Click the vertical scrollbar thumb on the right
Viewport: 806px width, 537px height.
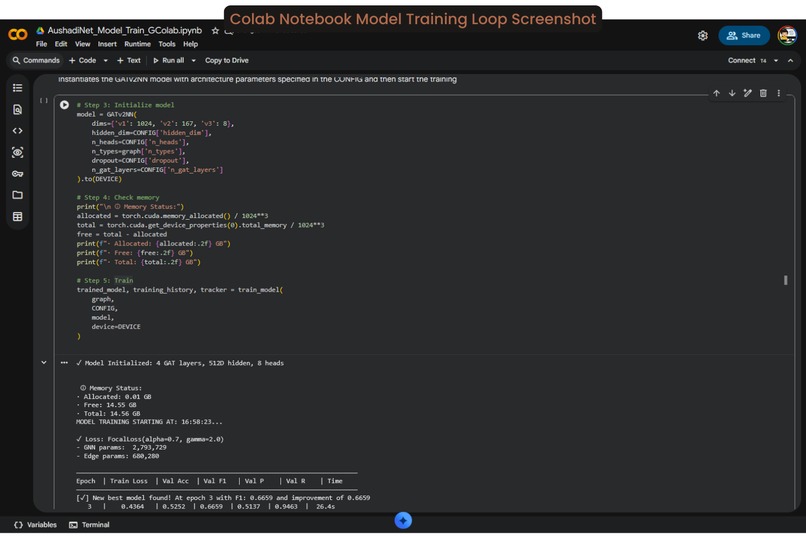coord(785,280)
